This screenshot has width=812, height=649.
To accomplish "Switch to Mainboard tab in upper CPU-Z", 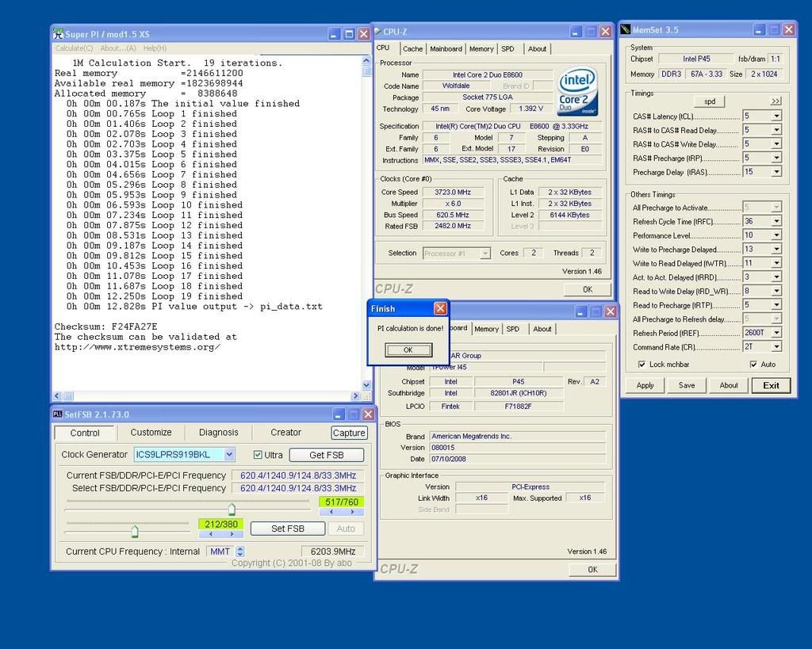I will click(x=446, y=48).
